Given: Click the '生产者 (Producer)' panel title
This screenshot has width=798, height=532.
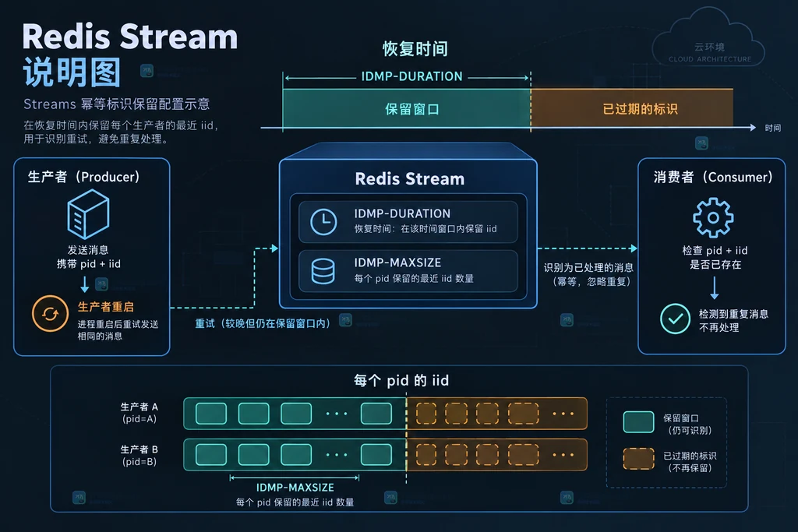Looking at the screenshot, I should tap(83, 177).
